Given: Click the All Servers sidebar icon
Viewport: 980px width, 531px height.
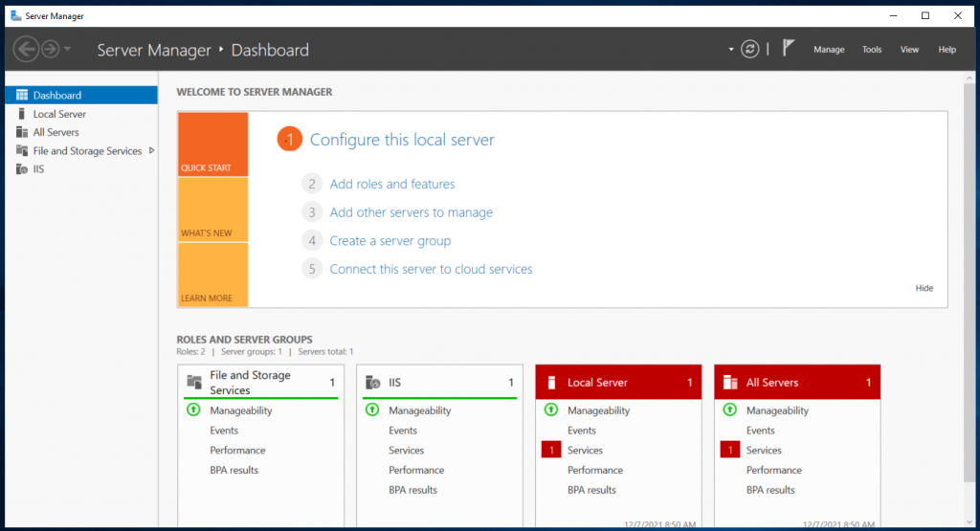Looking at the screenshot, I should [22, 132].
